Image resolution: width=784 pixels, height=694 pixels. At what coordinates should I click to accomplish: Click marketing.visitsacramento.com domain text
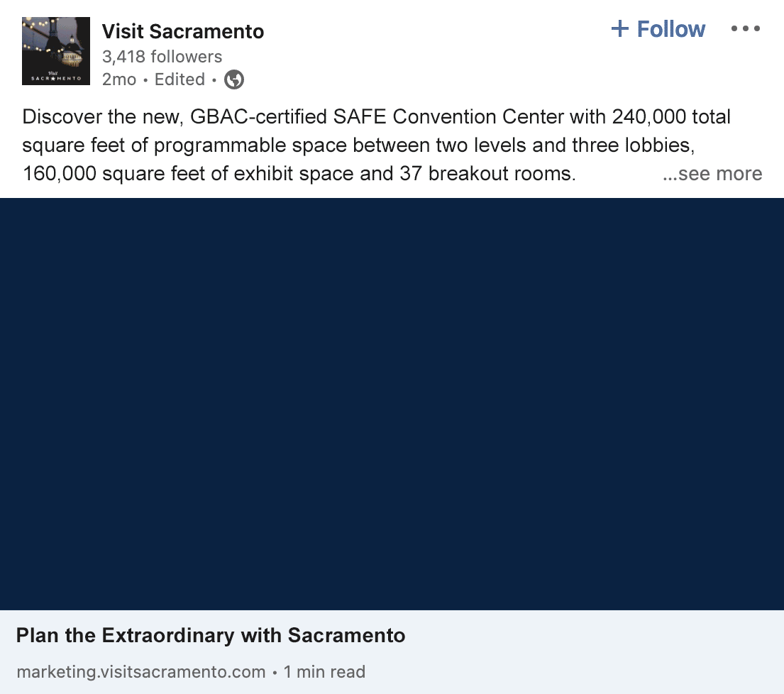[x=141, y=671]
